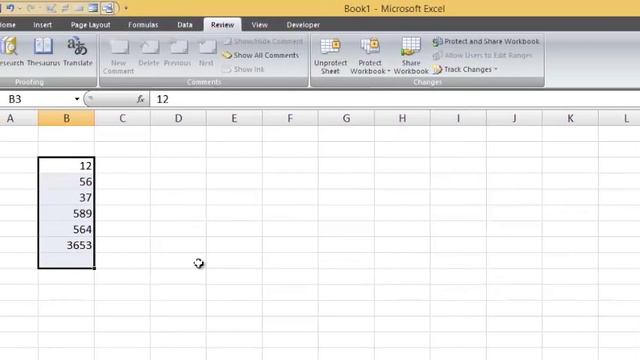Switch to Page Layout tab

click(91, 25)
